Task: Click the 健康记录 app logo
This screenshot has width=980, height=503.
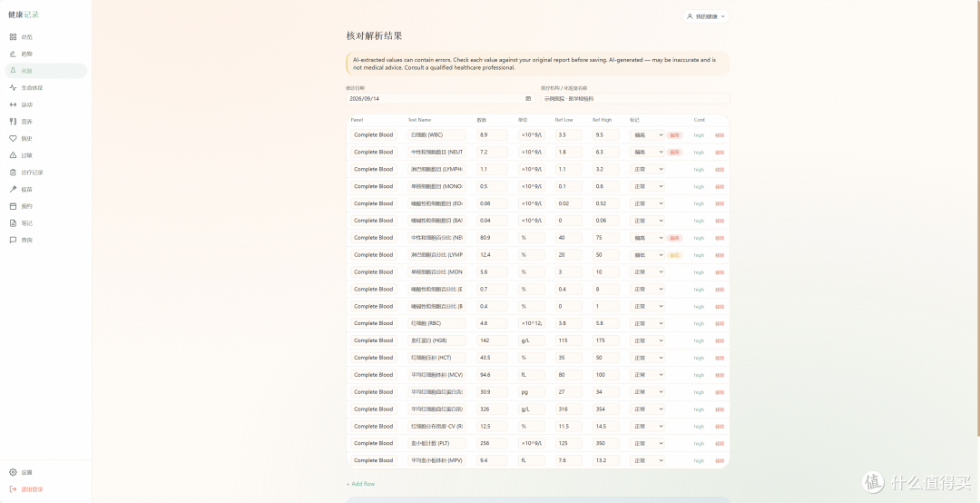Action: point(24,15)
